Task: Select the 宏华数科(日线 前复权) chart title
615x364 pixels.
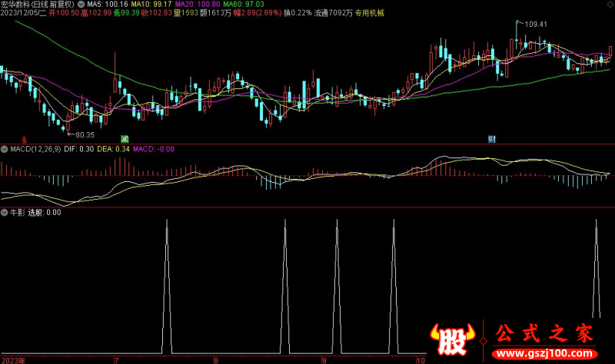Action: (38, 5)
